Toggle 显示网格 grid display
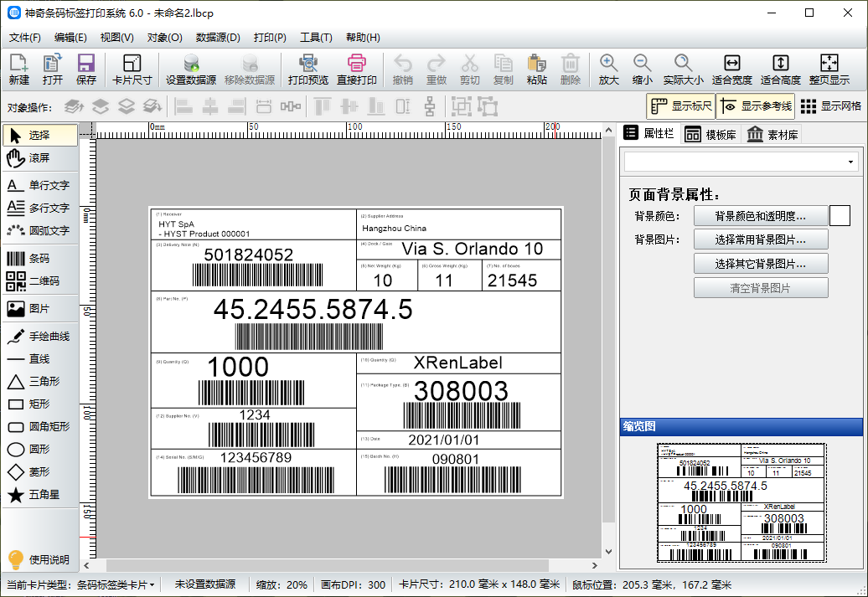This screenshot has width=868, height=597. pos(830,106)
